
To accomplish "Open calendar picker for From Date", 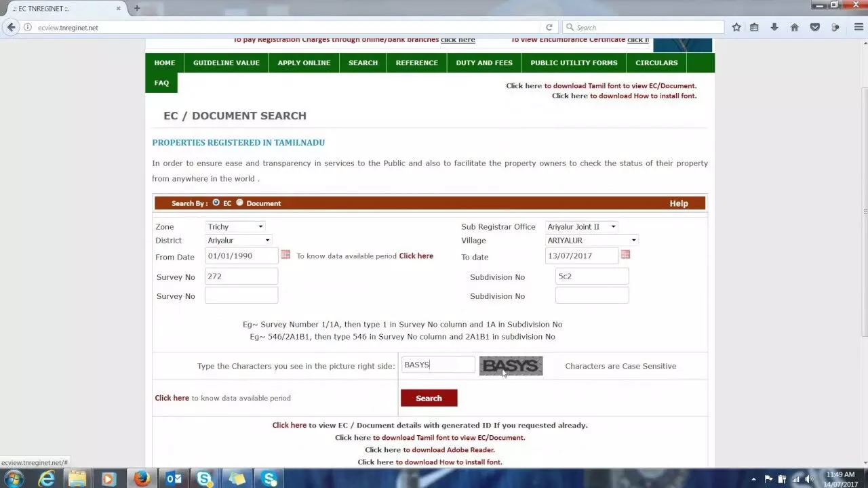I will pyautogui.click(x=285, y=255).
